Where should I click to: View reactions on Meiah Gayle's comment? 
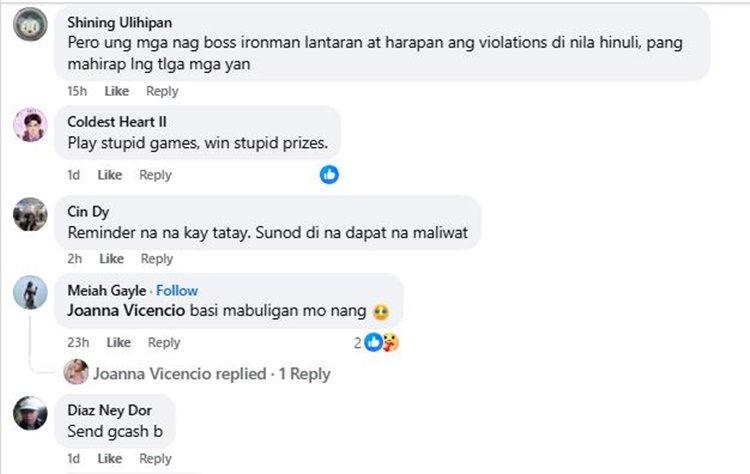point(379,342)
